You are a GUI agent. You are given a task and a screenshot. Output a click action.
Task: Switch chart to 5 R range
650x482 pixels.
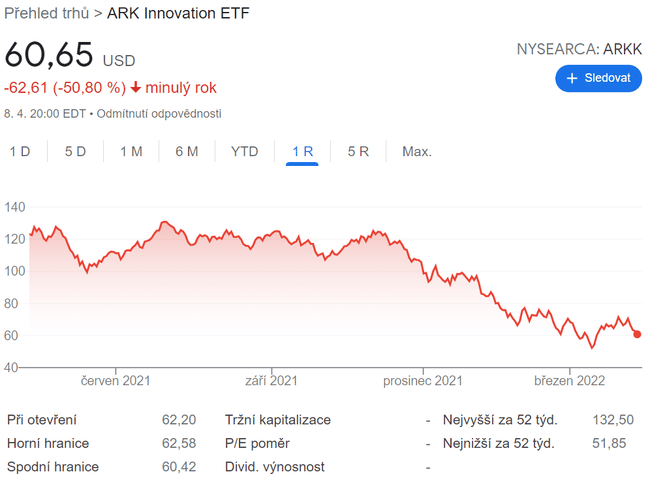click(358, 152)
